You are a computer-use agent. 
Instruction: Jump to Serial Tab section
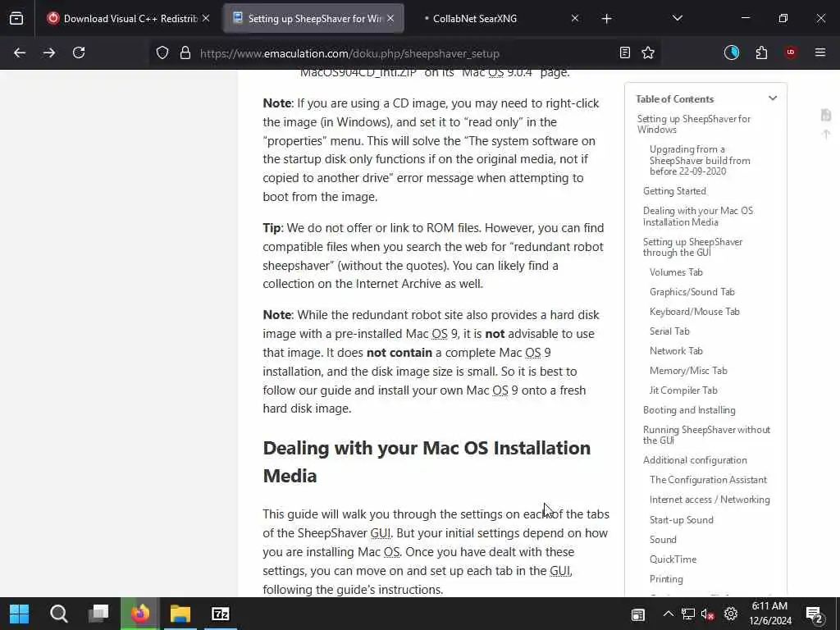point(669,331)
